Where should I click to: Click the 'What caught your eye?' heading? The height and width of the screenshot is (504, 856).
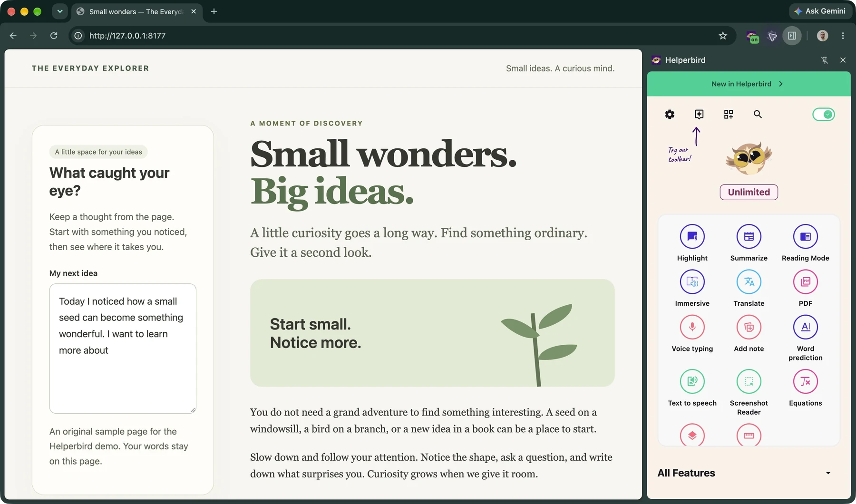click(109, 182)
